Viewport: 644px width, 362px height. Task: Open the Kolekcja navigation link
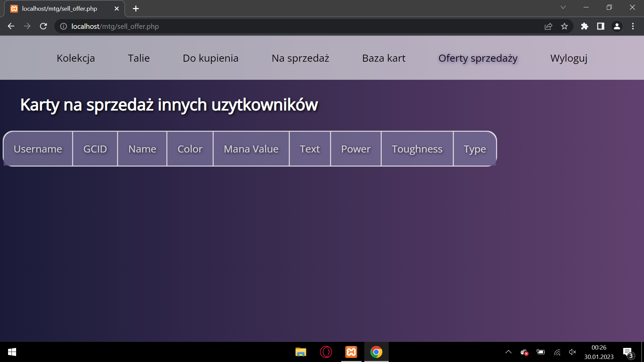(x=76, y=58)
